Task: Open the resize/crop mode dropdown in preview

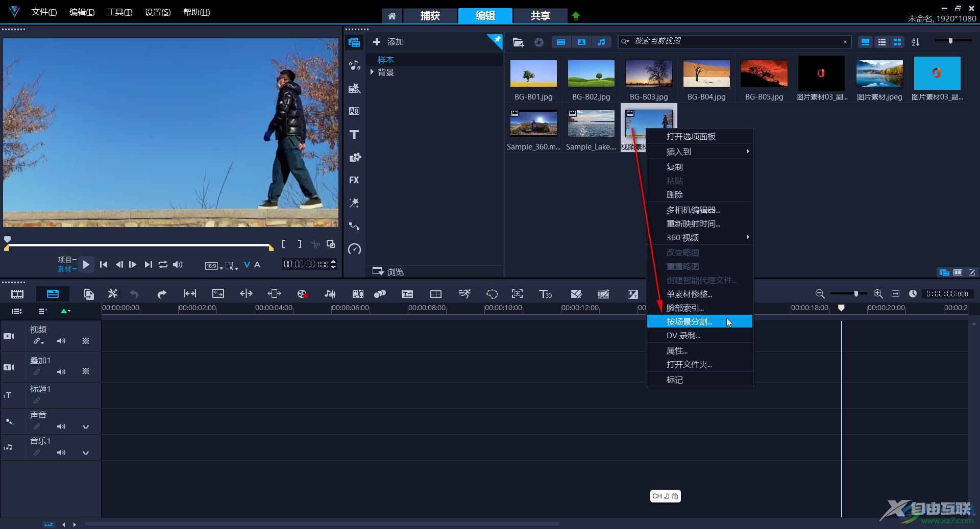Action: coord(232,266)
